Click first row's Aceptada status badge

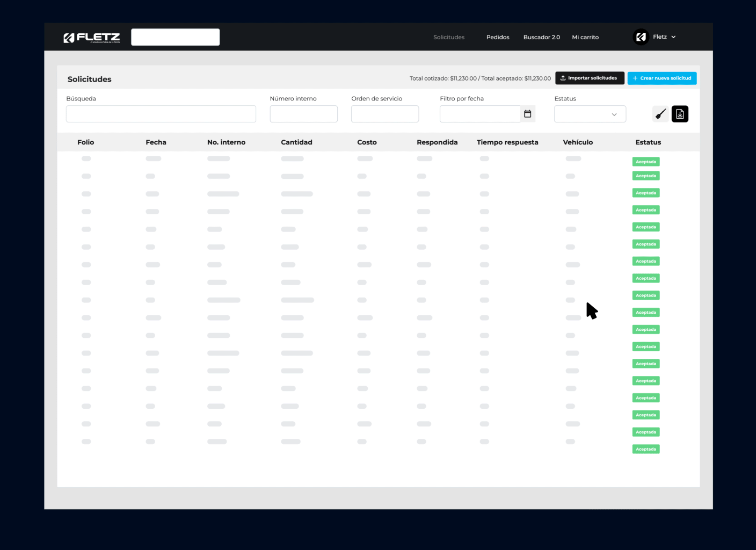(645, 162)
